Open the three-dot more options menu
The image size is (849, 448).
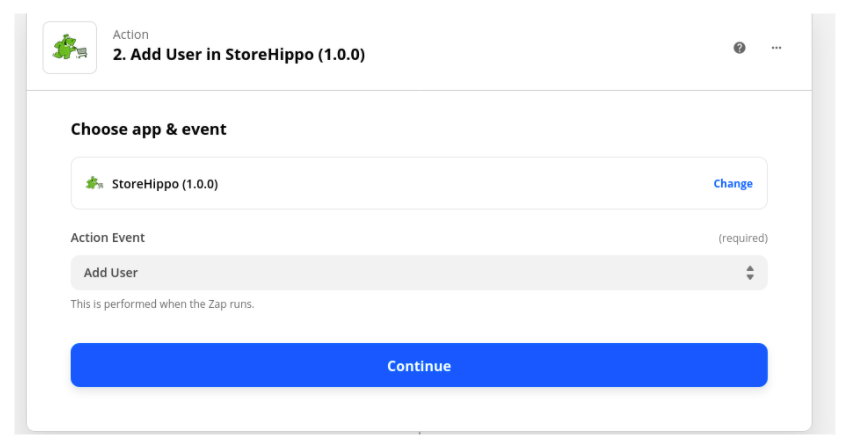pos(776,48)
